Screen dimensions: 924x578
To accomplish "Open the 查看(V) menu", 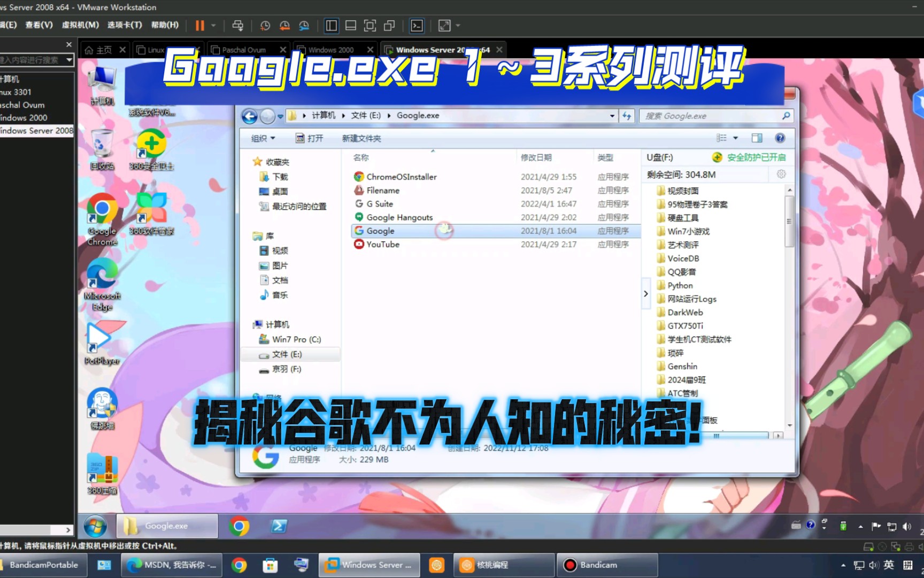I will click(39, 25).
